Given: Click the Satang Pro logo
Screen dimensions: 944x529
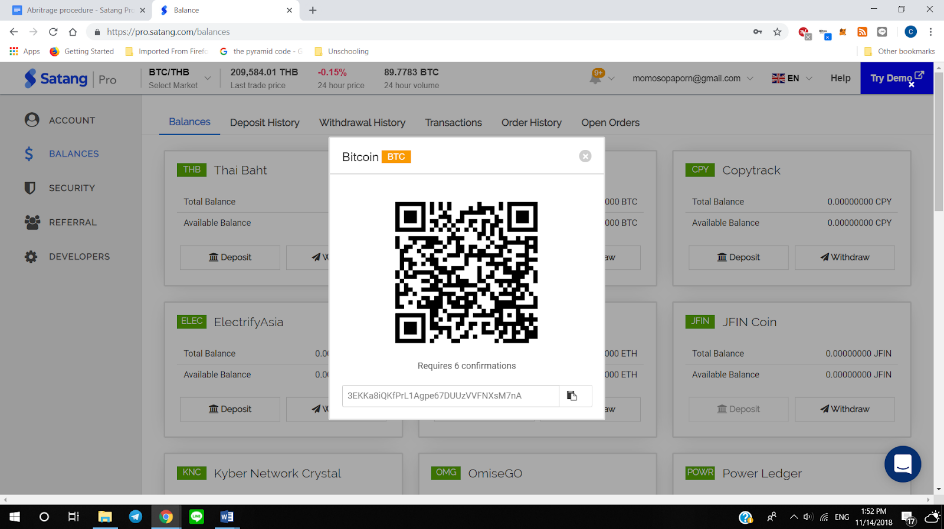Looking at the screenshot, I should point(70,78).
